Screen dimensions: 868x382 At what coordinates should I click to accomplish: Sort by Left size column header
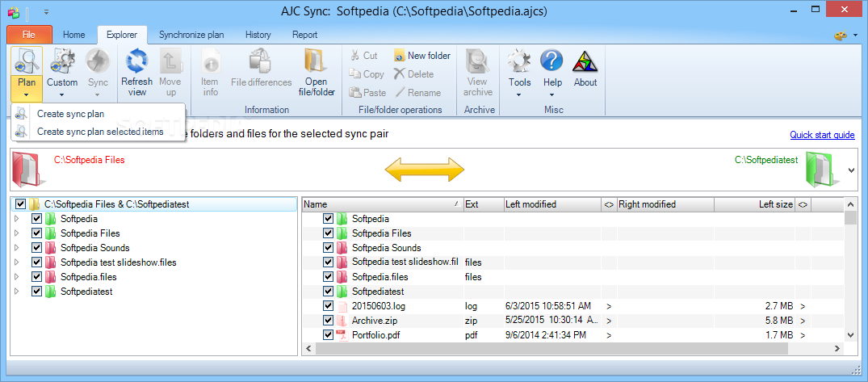tap(754, 204)
